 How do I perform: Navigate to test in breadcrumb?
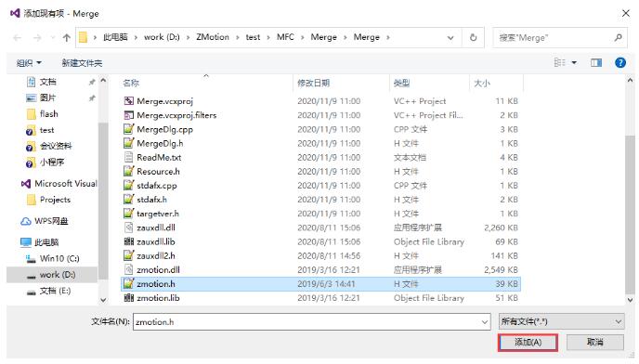click(x=253, y=37)
